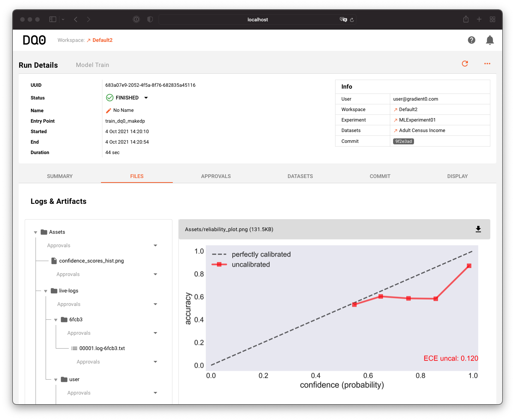Open the sidebar menu chevron in browser

(63, 19)
